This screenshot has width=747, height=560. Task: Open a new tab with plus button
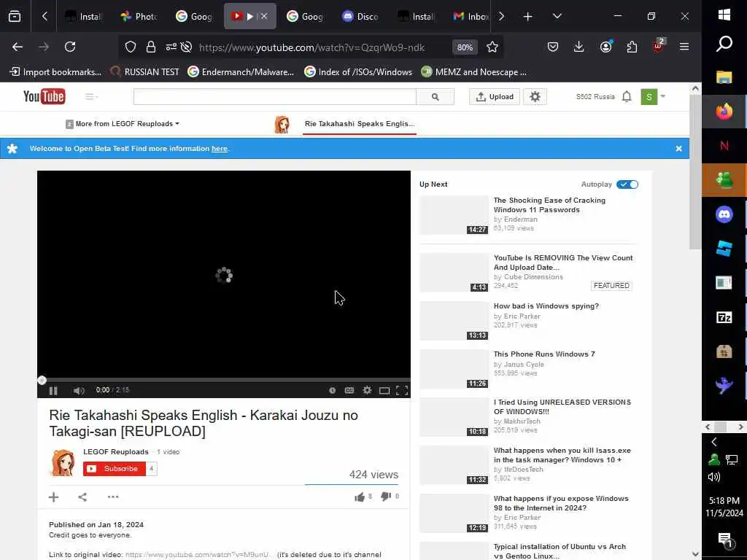(528, 16)
